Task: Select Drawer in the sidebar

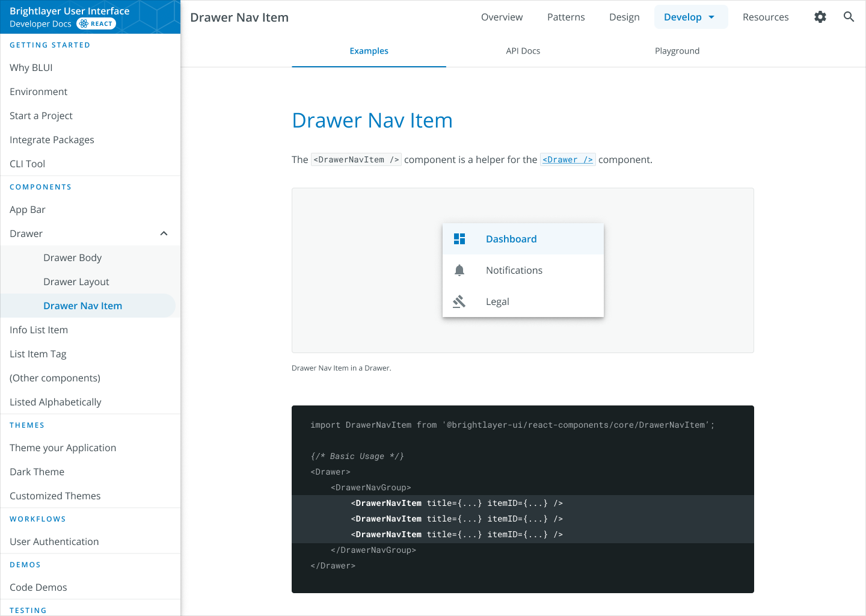Action: pyautogui.click(x=90, y=233)
